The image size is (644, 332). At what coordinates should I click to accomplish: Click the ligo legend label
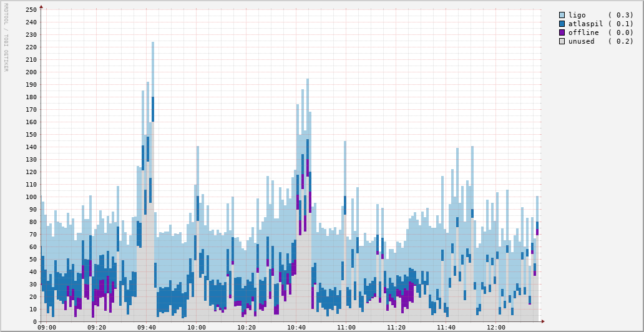(577, 15)
